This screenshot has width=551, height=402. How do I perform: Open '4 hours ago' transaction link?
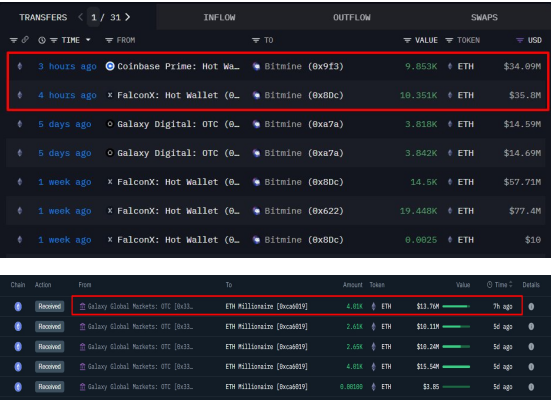coord(67,95)
